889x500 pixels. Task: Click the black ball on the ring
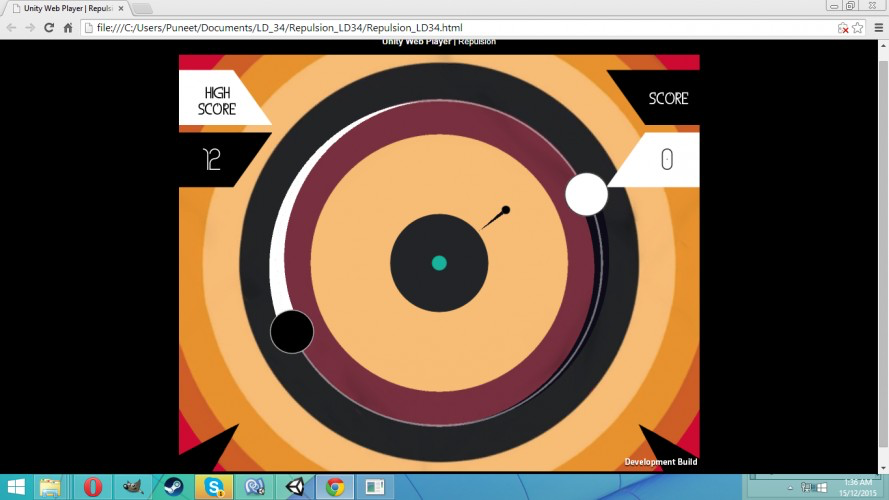tap(292, 332)
